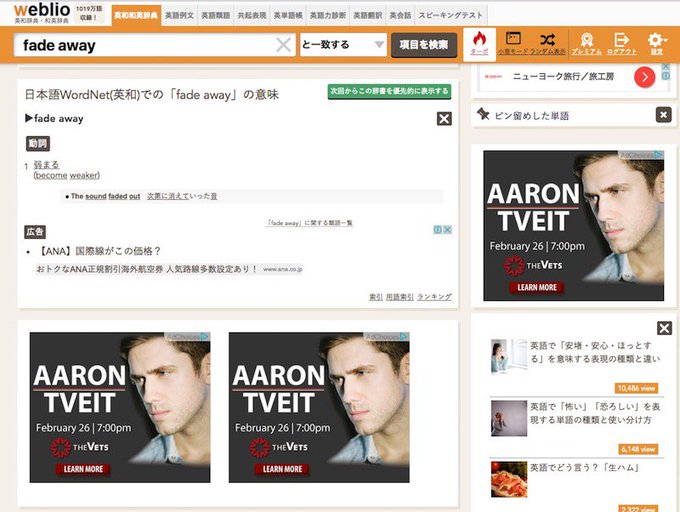This screenshot has width=680, height=512.
Task: Open article 英語でどう言う？「生ハム」
Action: (585, 468)
